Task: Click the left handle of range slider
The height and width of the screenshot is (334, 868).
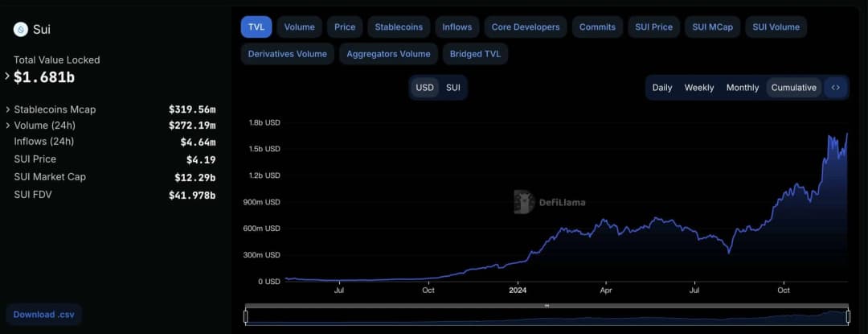Action: 246,317
